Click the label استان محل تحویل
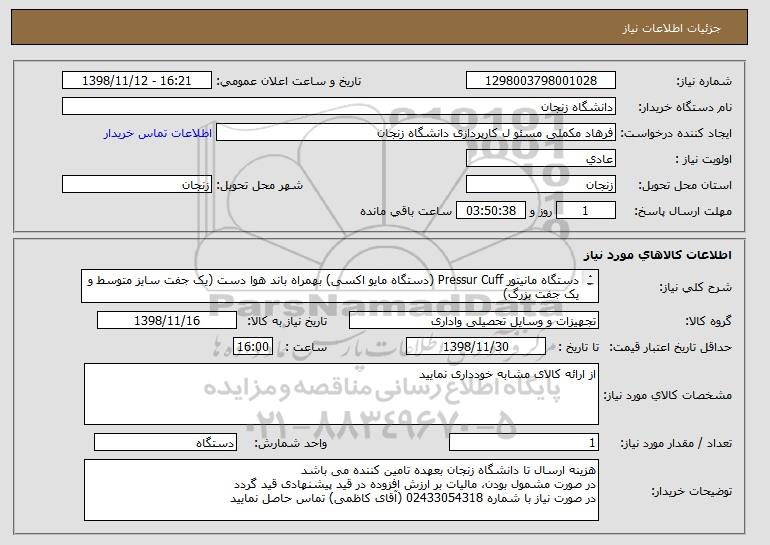The width and height of the screenshot is (770, 545). coord(685,185)
